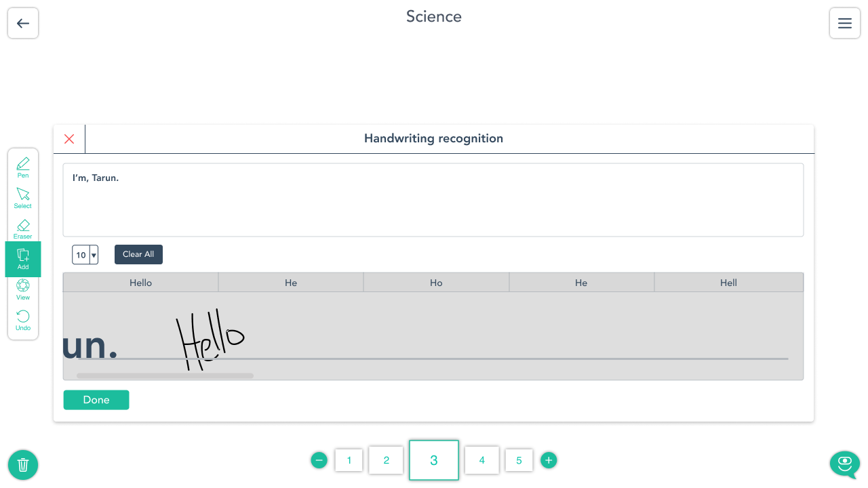The width and height of the screenshot is (868, 488).
Task: Click the Add tool in the sidebar
Action: (23, 259)
